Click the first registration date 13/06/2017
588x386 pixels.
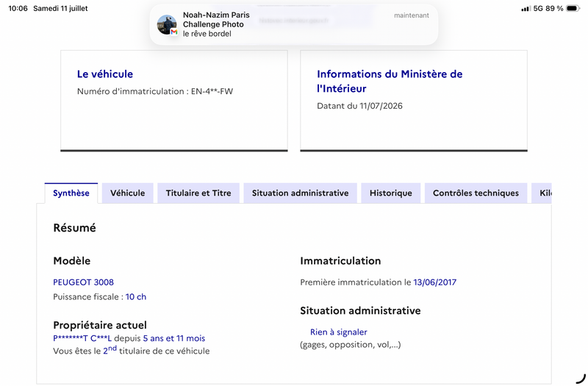pyautogui.click(x=434, y=282)
